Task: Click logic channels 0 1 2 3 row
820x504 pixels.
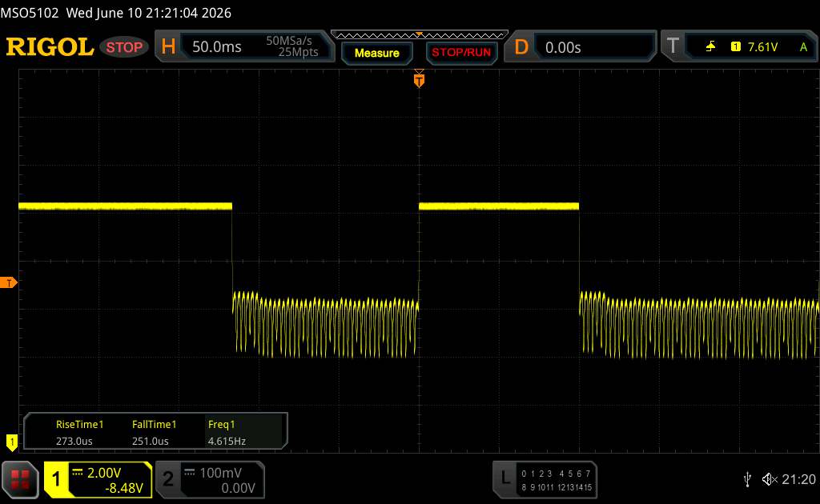Action: [x=536, y=474]
